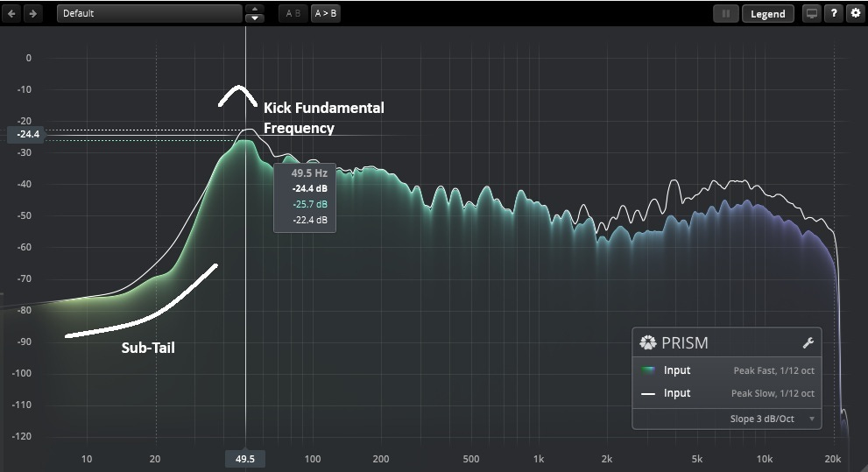Image resolution: width=868 pixels, height=472 pixels.
Task: Go to the next preset arrow
Action: point(33,13)
